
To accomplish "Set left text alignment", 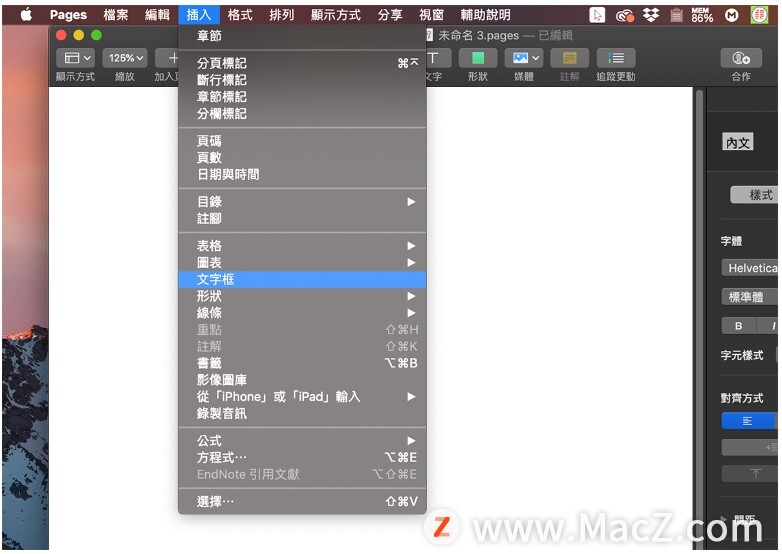I will (747, 421).
